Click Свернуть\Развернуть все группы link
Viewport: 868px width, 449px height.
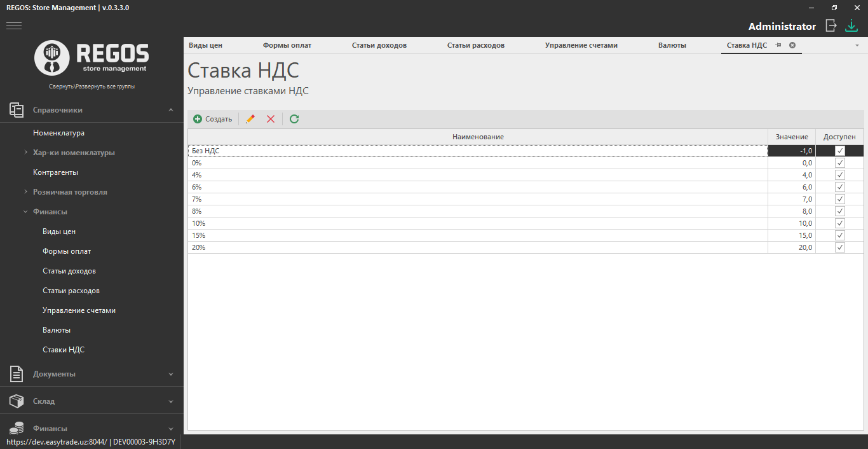coord(92,86)
